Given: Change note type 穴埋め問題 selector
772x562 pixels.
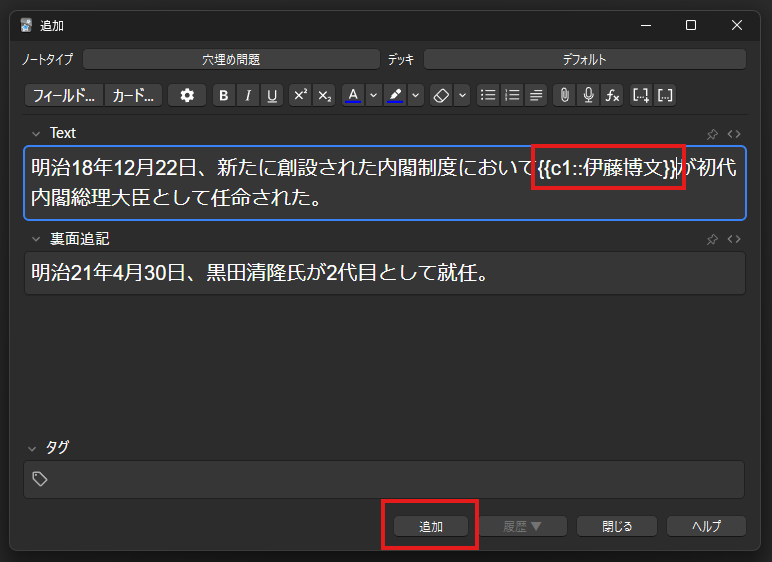Looking at the screenshot, I should point(231,60).
